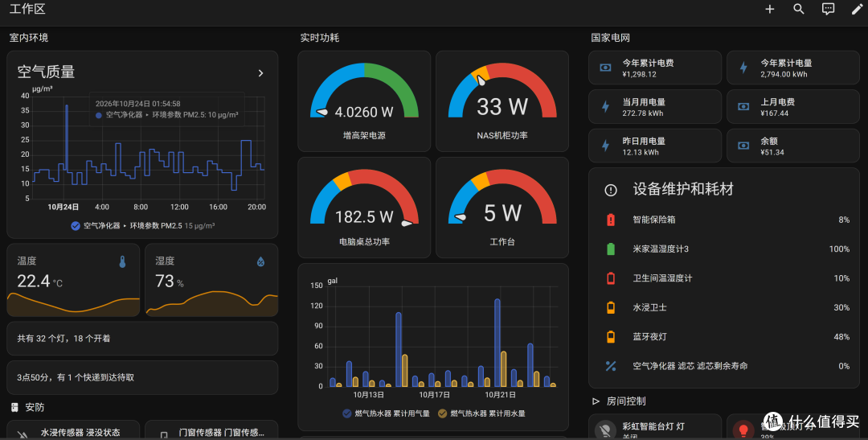Viewport: 868px width, 440px height.
Task: Open 空气质量 card chevron arrow
Action: (260, 73)
